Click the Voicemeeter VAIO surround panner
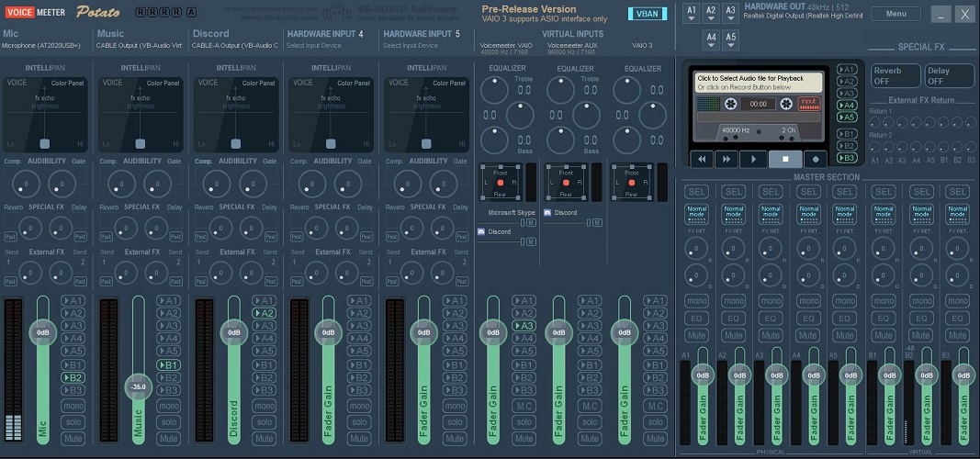This screenshot has height=459, width=980. pyautogui.click(x=500, y=183)
